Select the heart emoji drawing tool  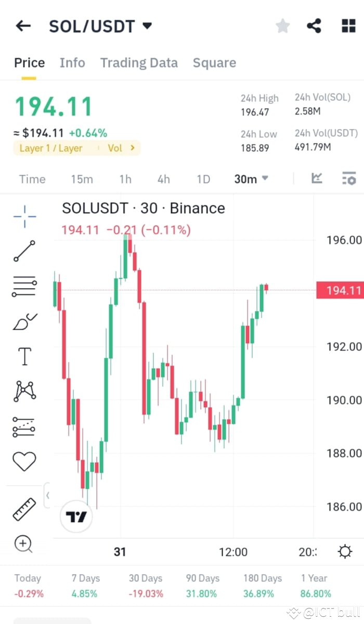23,460
